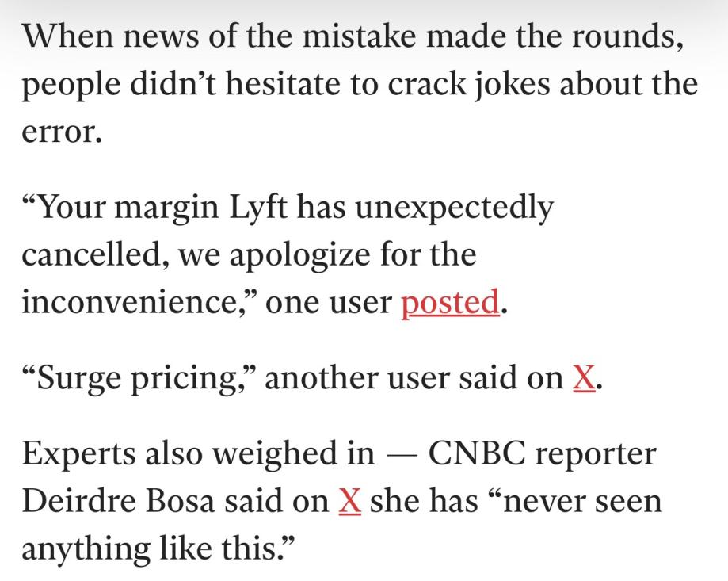Click the X link after "another user said on"

583,378
